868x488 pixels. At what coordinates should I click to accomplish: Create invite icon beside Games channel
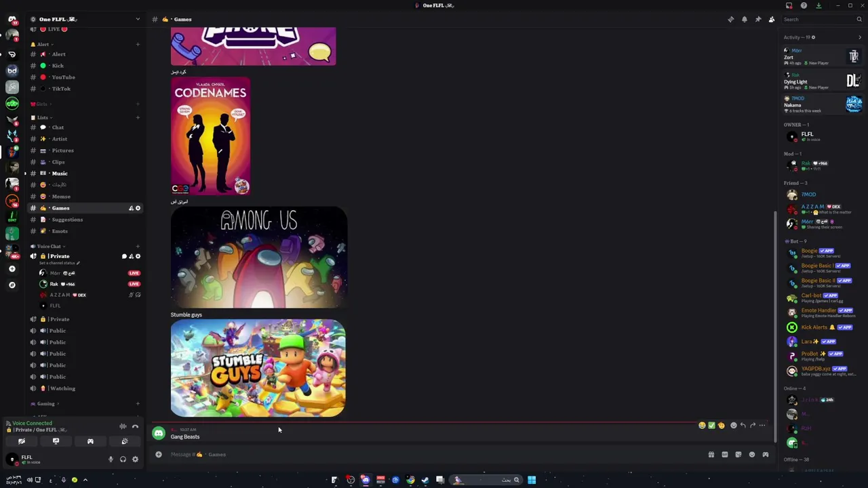coord(131,208)
